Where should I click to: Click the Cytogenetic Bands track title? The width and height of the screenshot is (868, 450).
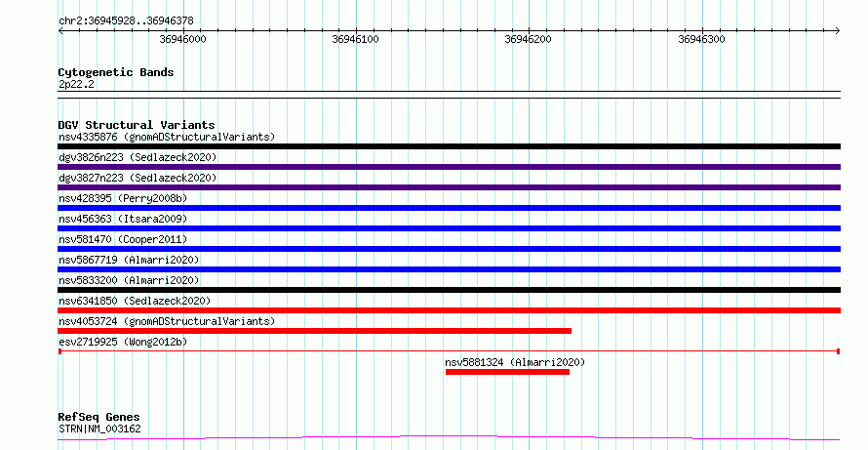116,72
